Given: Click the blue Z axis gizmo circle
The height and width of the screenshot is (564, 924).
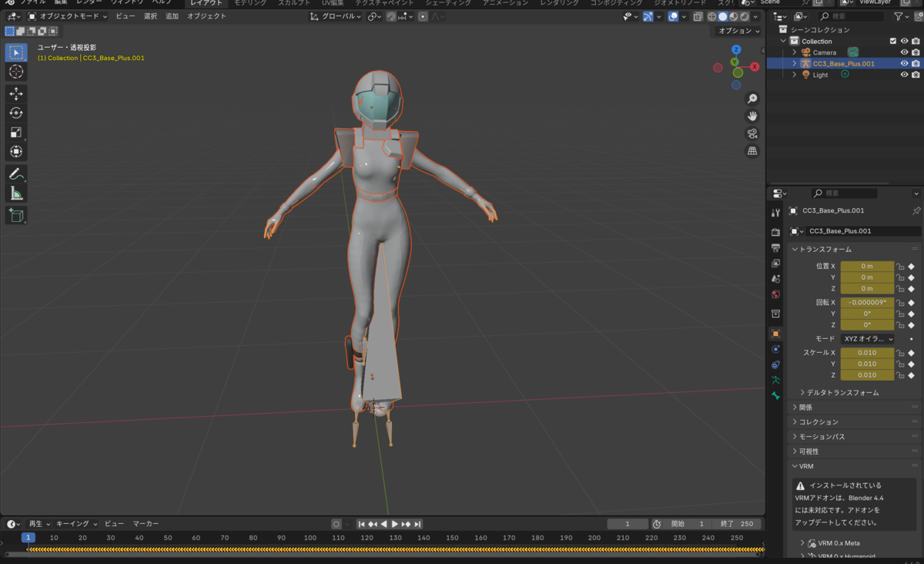Looking at the screenshot, I should pyautogui.click(x=736, y=50).
